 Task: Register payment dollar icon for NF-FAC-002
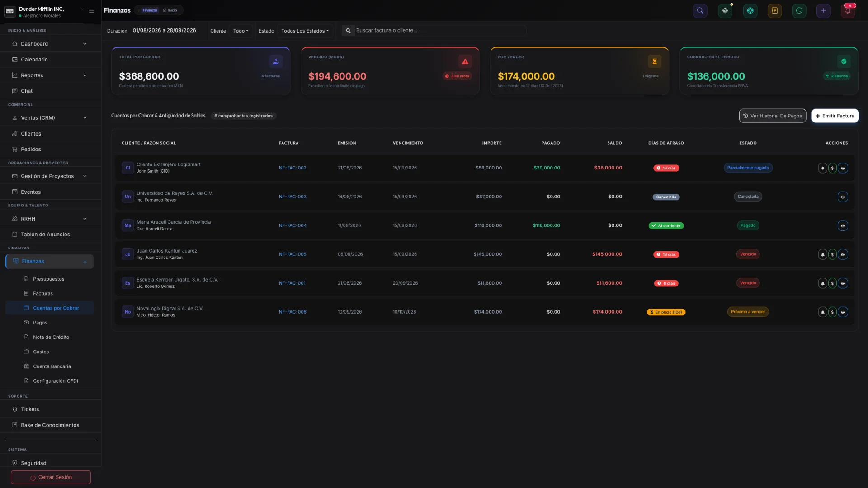pyautogui.click(x=832, y=168)
